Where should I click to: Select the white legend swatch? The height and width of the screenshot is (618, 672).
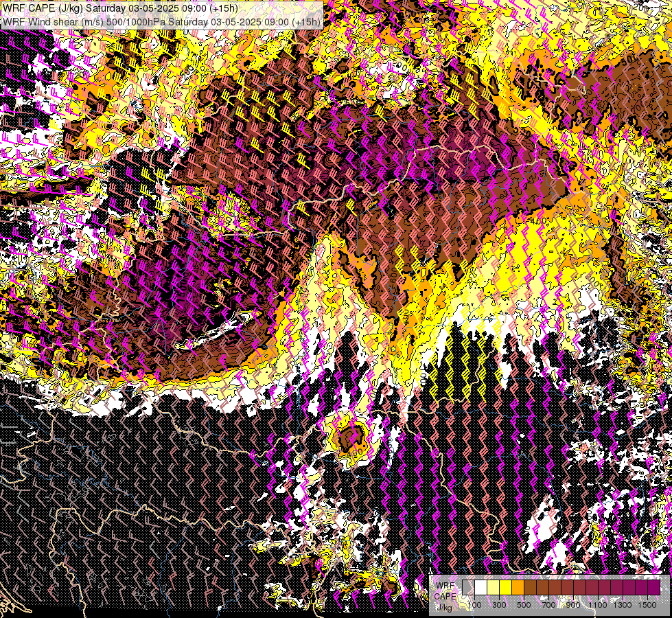point(481,587)
